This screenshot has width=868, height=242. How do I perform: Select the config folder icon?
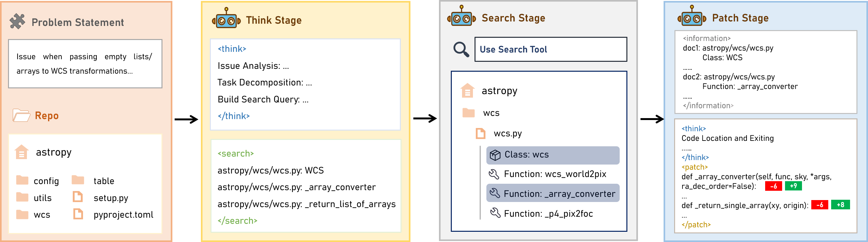click(22, 180)
